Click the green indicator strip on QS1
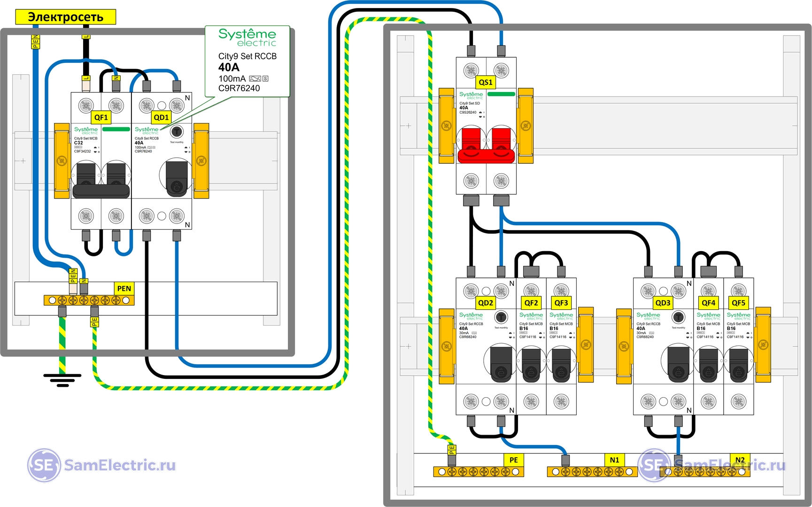812x507 pixels. click(x=501, y=94)
